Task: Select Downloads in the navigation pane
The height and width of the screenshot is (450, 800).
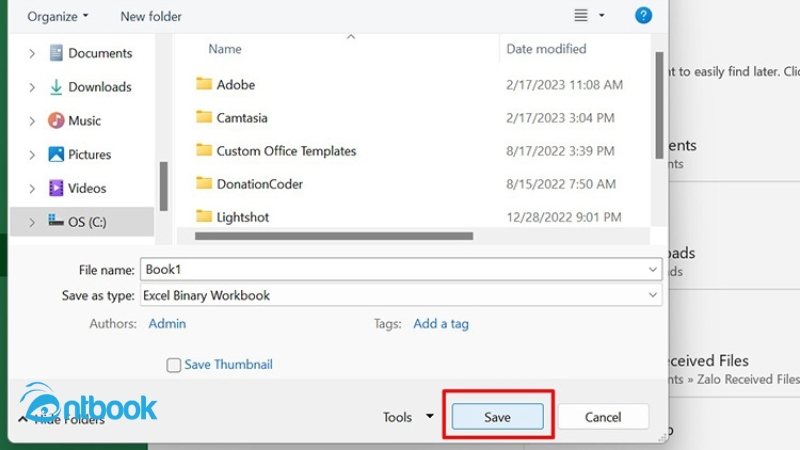Action: [x=100, y=87]
